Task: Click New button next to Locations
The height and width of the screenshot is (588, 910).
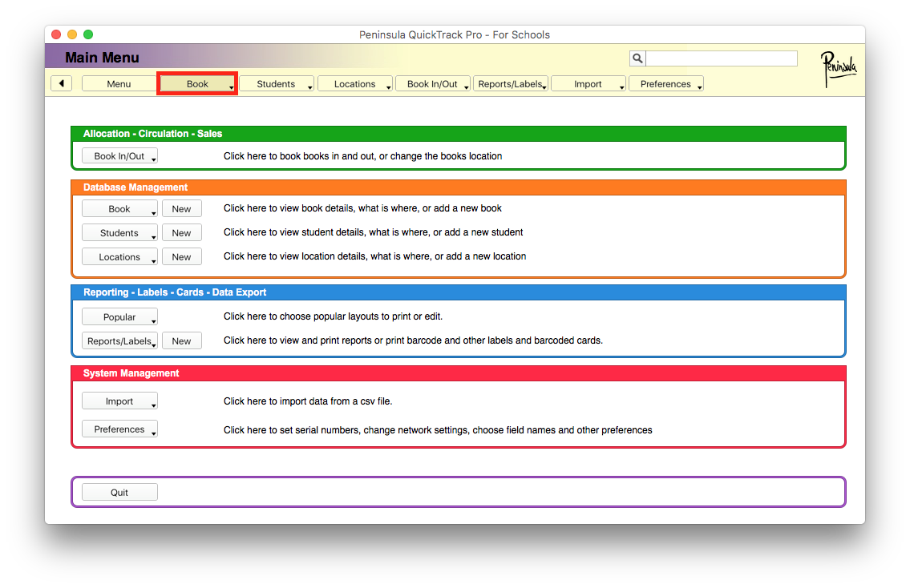Action: tap(182, 257)
